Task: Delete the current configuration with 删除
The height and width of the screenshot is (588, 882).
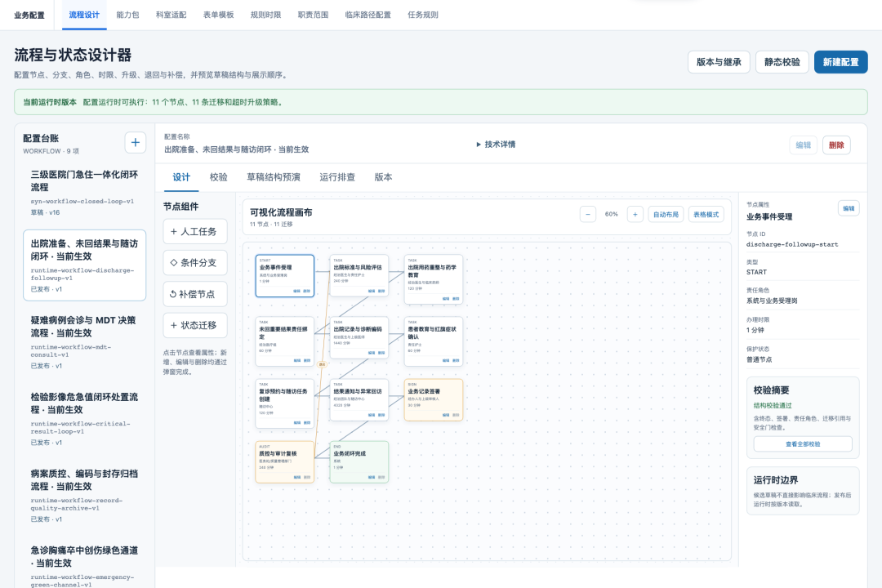Action: (x=836, y=145)
